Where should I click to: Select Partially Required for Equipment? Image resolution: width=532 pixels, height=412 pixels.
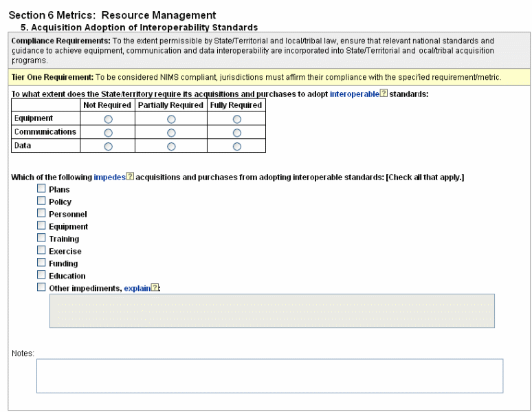(171, 119)
